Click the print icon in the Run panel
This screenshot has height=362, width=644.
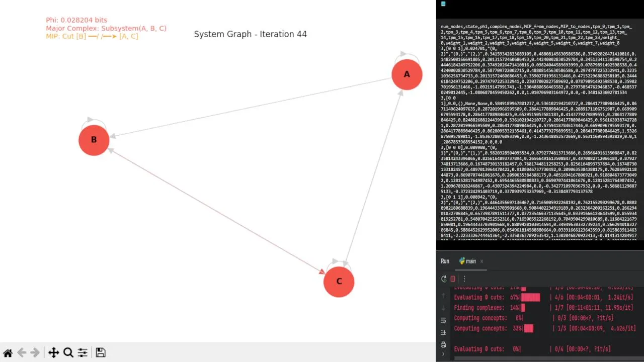pos(443,344)
